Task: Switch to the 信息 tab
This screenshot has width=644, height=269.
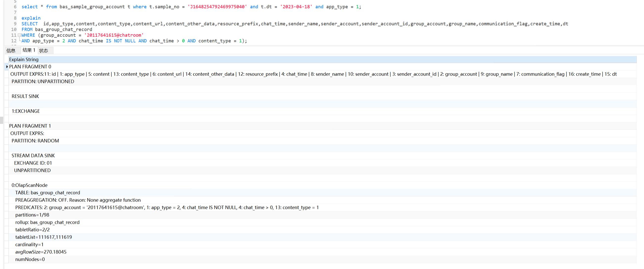Action: click(11, 51)
